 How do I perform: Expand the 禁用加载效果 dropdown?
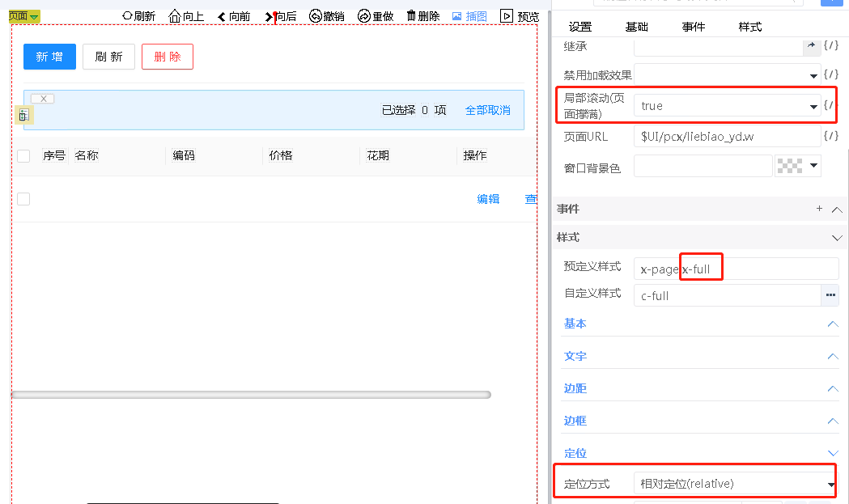pyautogui.click(x=813, y=76)
